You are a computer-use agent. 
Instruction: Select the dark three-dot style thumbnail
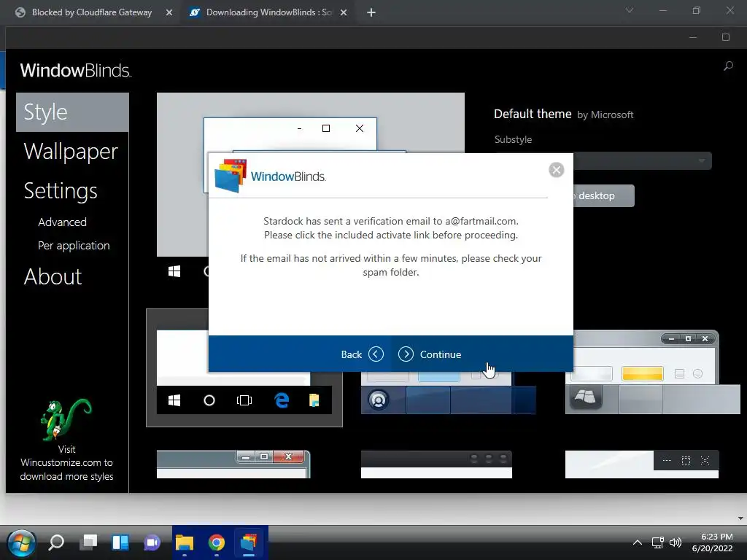436,464
